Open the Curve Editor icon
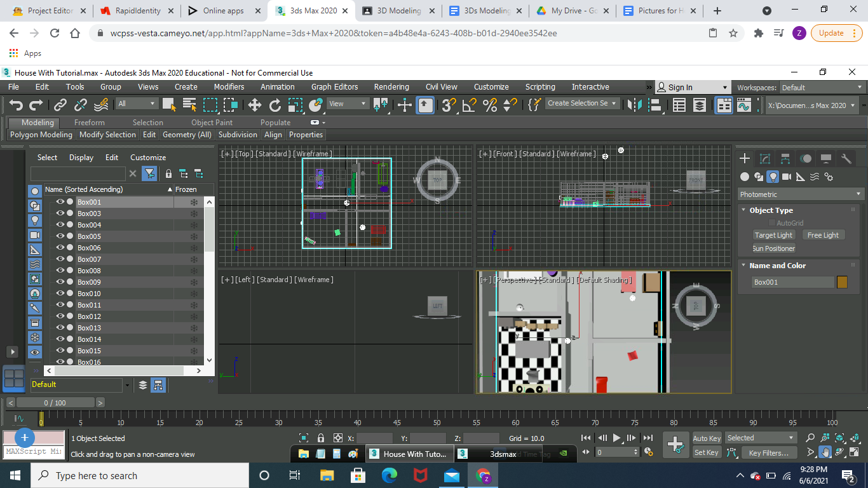 pyautogui.click(x=744, y=105)
